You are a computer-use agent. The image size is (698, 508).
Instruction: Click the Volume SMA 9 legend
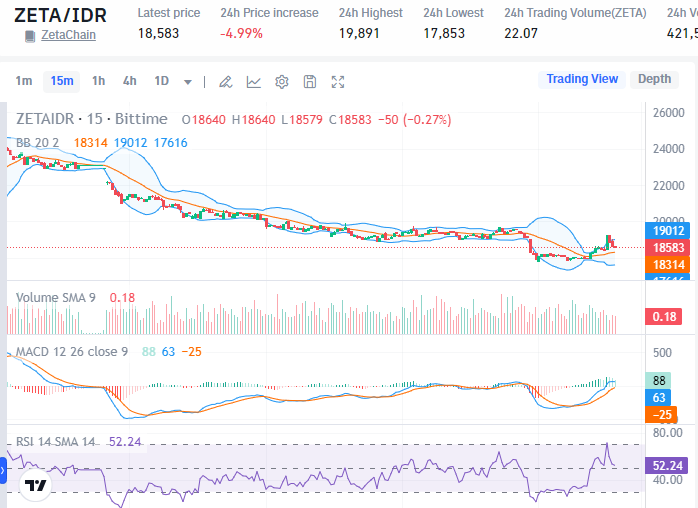point(56,297)
